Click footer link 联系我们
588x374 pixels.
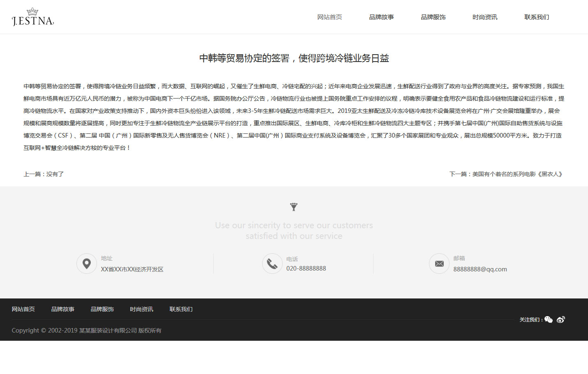click(x=181, y=309)
